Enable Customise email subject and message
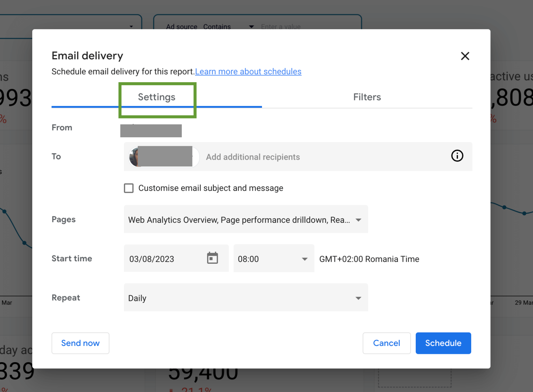The height and width of the screenshot is (392, 533). point(129,188)
